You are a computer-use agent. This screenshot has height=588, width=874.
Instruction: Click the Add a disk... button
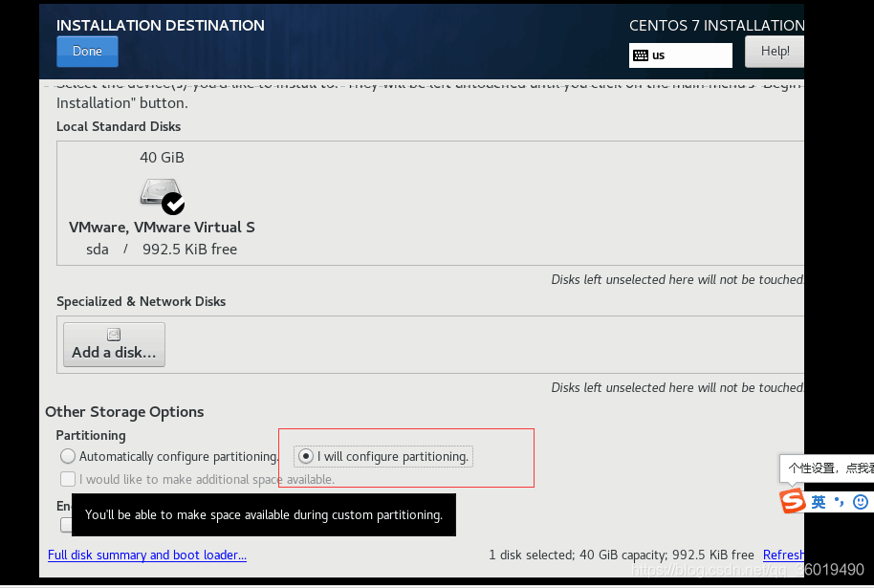point(114,344)
